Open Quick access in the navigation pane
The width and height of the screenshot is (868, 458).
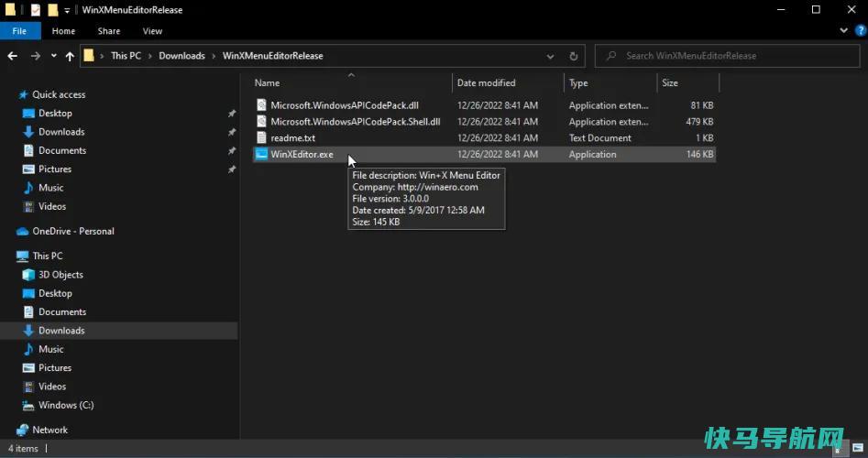59,94
